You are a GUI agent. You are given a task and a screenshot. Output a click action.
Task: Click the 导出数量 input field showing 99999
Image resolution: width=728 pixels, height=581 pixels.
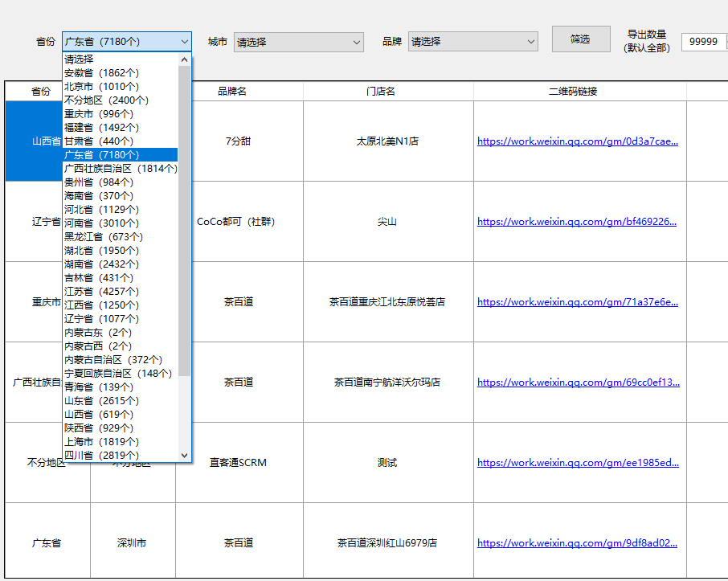click(702, 42)
